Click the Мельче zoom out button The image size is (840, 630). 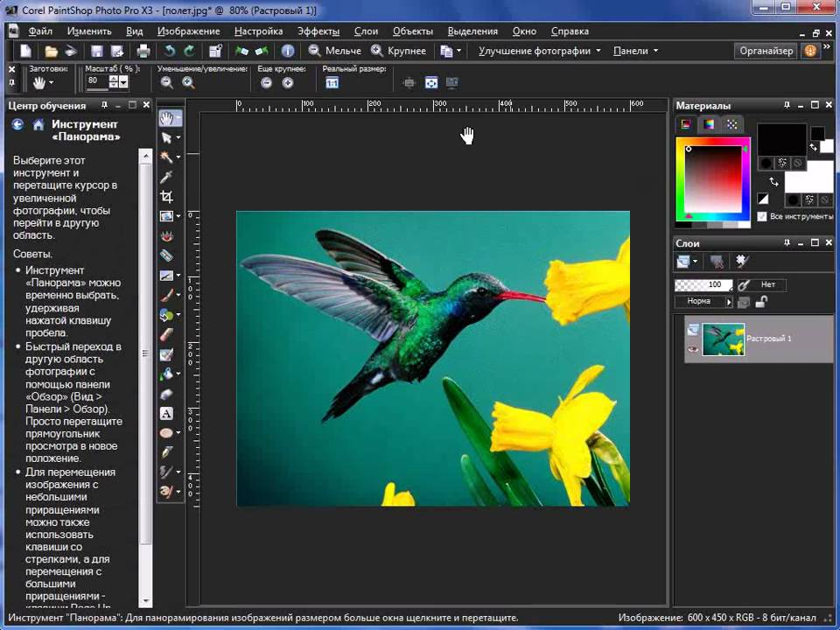click(335, 51)
